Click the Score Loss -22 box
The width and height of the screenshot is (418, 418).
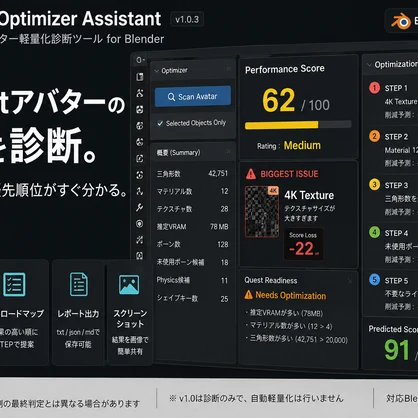click(303, 244)
